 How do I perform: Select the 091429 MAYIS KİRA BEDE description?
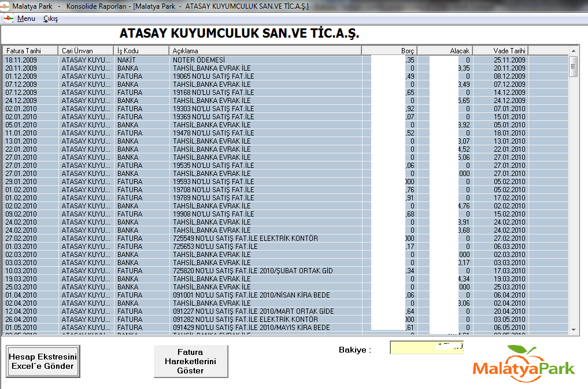265,328
